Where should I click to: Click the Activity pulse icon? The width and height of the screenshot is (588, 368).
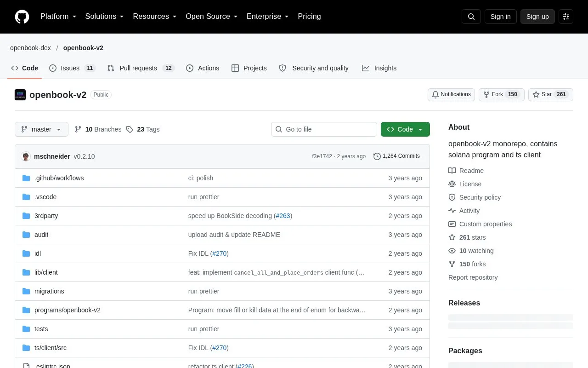[452, 211]
